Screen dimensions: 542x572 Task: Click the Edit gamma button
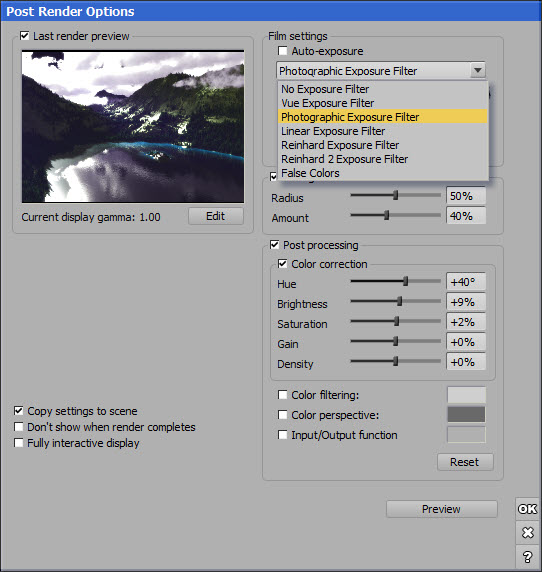click(x=216, y=216)
